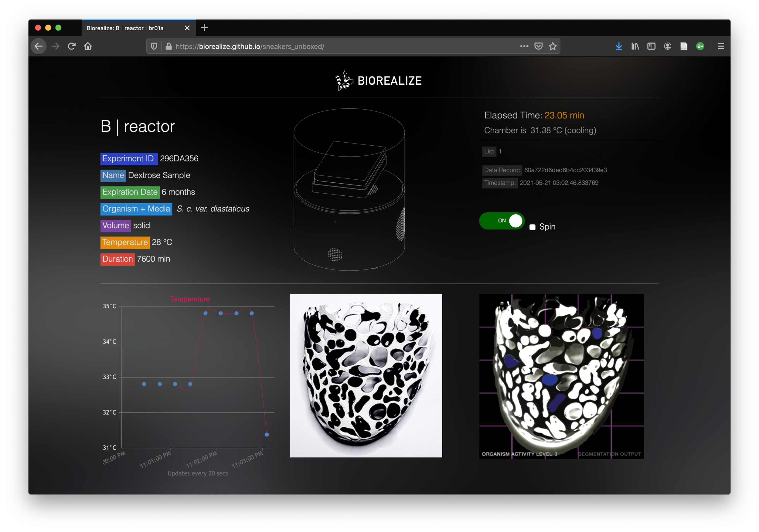Viewport: 759px width, 532px height.
Task: Open the Firefox account avatar icon
Action: [667, 46]
